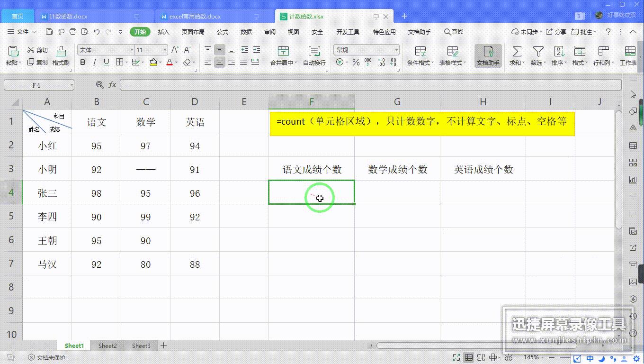Open Print Preview from quick access bar
644x364 pixels.
point(85,32)
